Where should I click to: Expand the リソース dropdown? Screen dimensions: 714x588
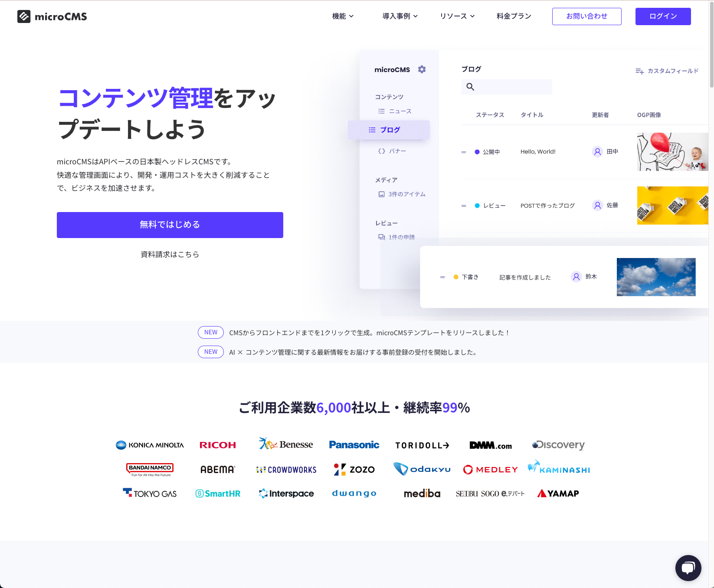[x=456, y=16]
